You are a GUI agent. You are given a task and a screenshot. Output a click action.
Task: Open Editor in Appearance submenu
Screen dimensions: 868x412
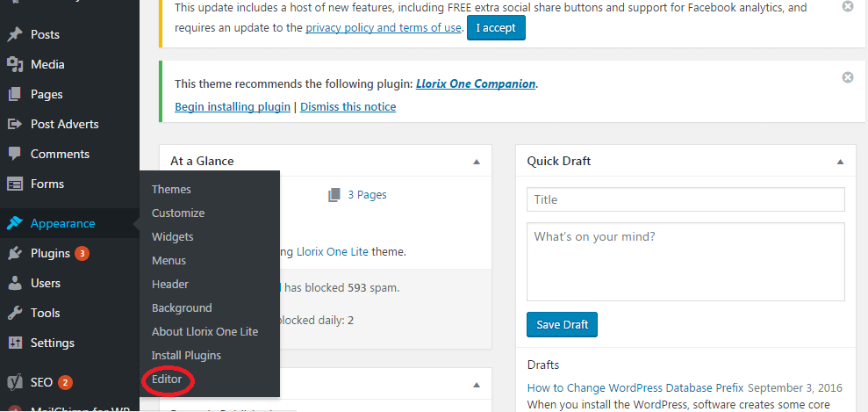click(167, 379)
